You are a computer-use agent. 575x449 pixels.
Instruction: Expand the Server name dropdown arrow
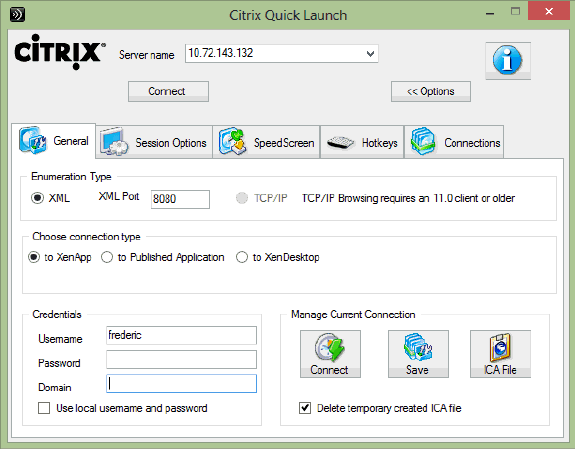tap(370, 54)
